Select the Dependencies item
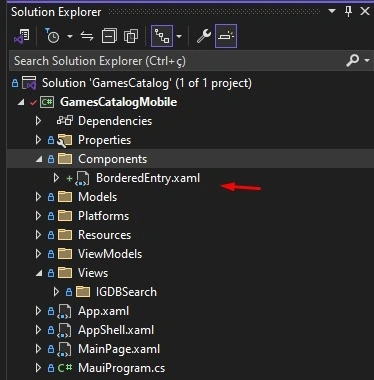This screenshot has width=374, height=380. [x=115, y=121]
